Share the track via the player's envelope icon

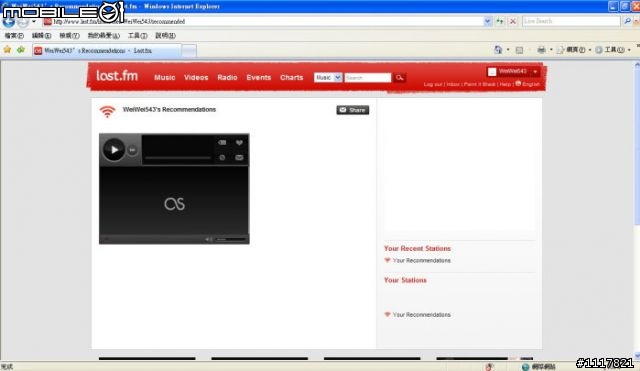pos(239,158)
